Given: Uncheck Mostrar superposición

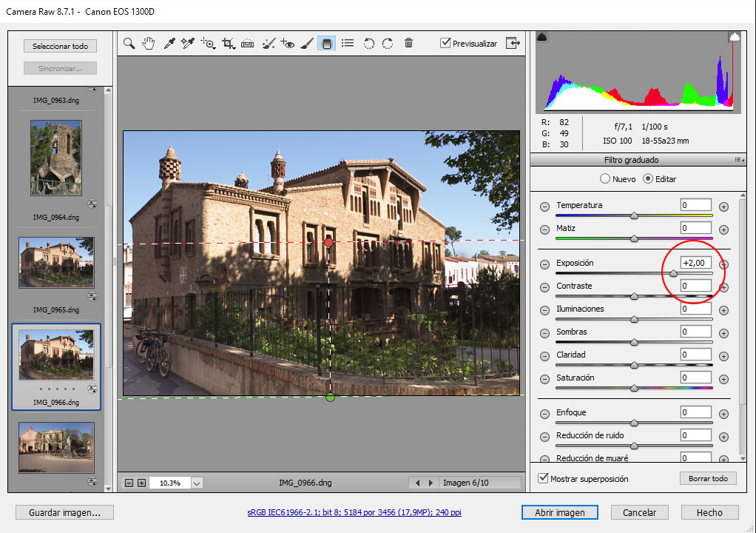Looking at the screenshot, I should click(544, 479).
